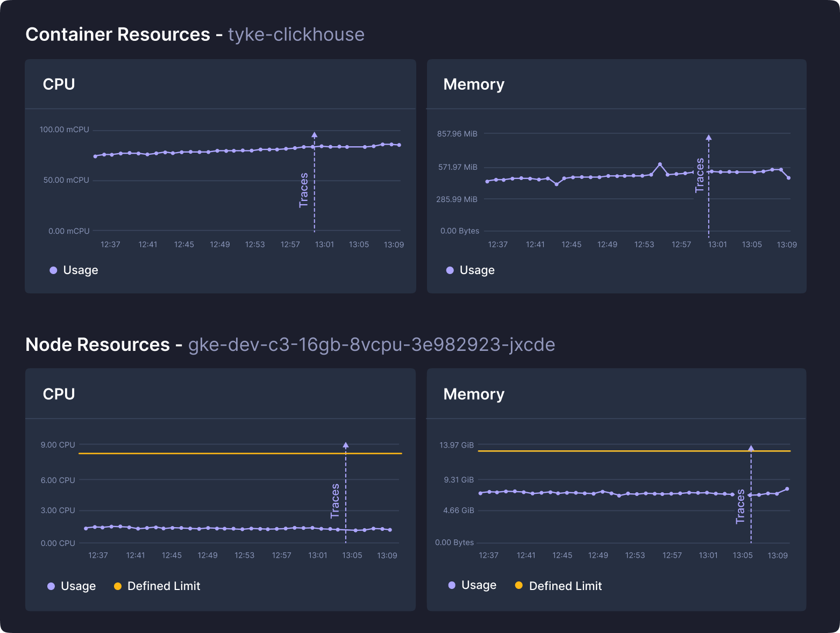840x633 pixels.
Task: Click the 4.66 GiB axis label
Action: (459, 510)
